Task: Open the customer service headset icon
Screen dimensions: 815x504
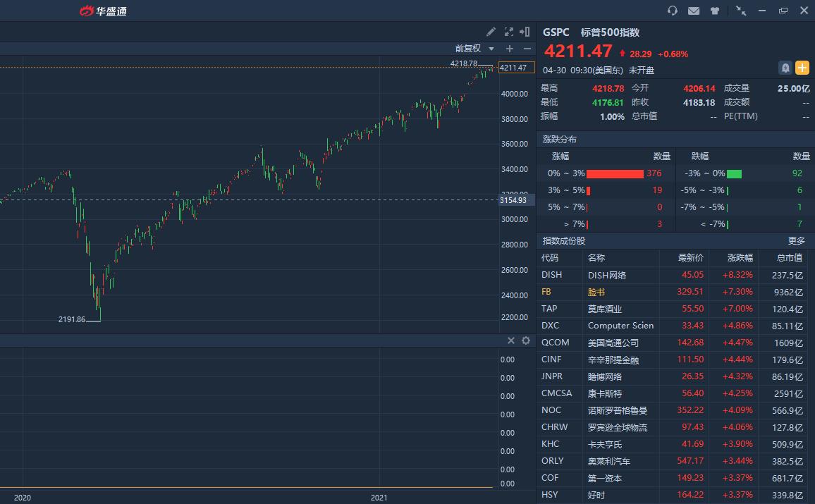Action: (x=672, y=11)
